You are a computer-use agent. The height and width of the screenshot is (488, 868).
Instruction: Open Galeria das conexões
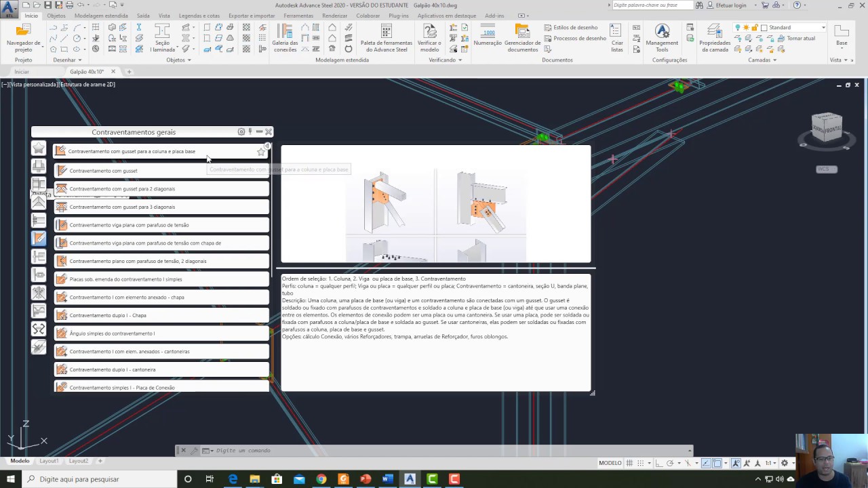coord(285,37)
